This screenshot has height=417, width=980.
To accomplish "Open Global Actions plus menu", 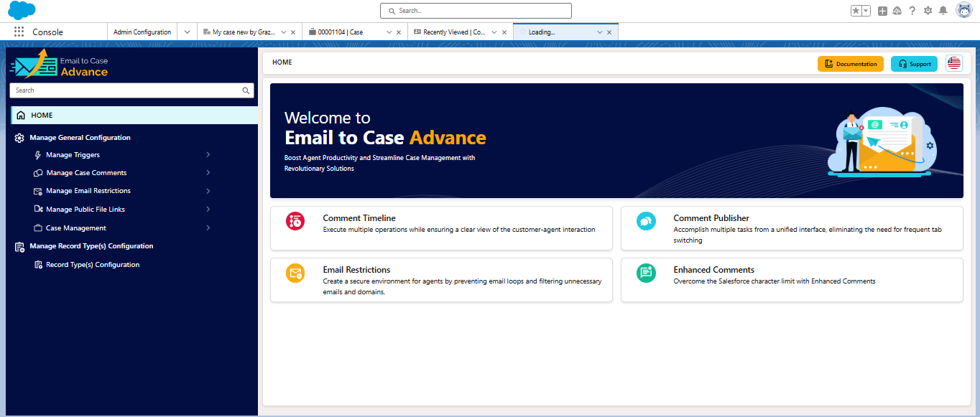I will [x=883, y=11].
